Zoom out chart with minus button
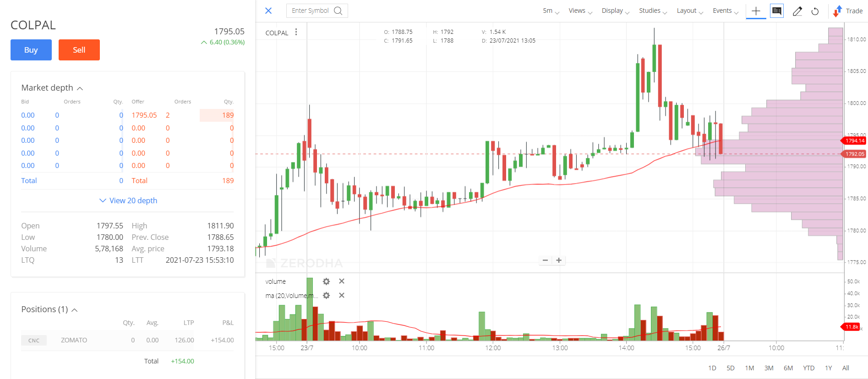The image size is (868, 379). coord(545,260)
